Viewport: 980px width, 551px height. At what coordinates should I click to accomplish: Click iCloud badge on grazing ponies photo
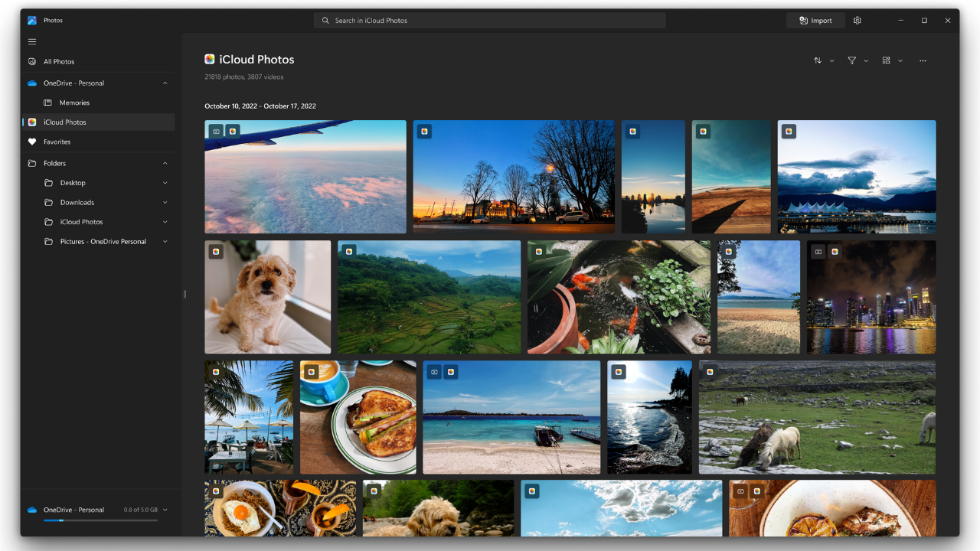pos(710,372)
